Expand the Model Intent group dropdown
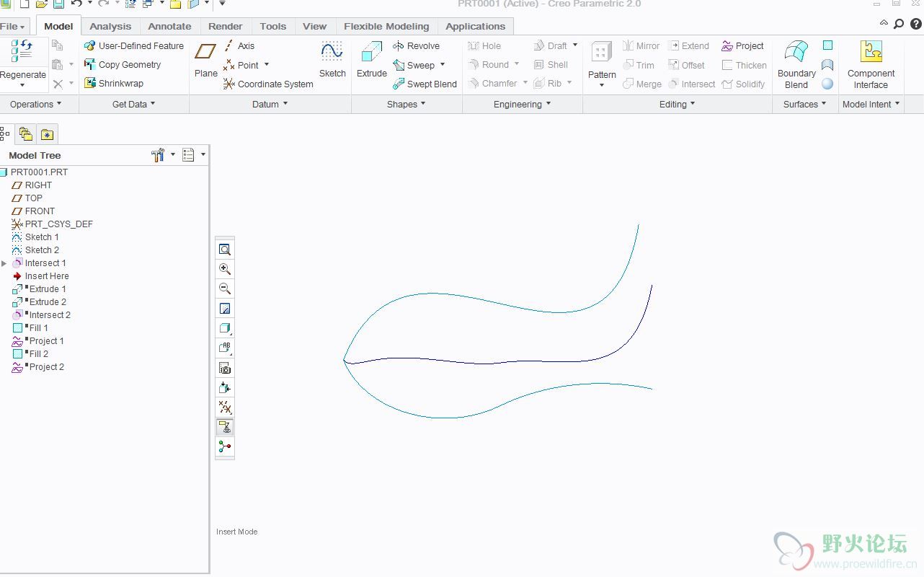 tap(871, 104)
